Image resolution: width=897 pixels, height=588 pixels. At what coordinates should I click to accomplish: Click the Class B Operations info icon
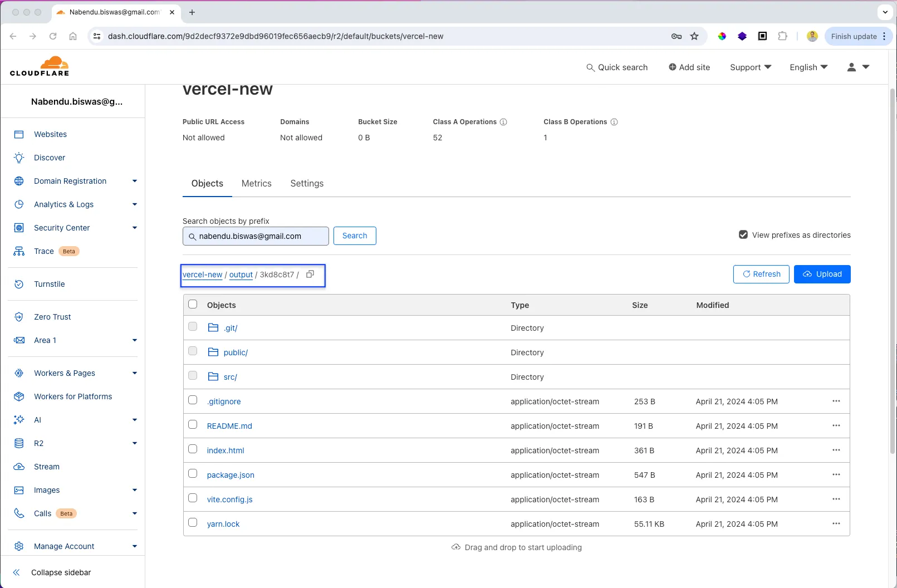614,122
